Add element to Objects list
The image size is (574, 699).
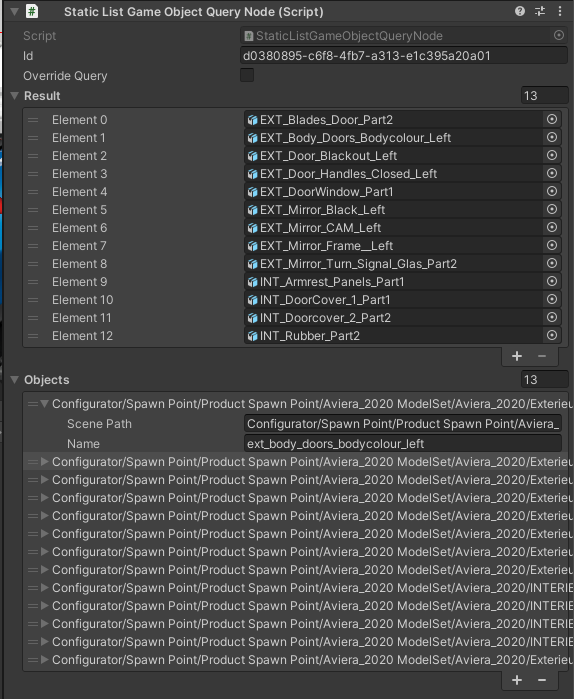click(517, 680)
